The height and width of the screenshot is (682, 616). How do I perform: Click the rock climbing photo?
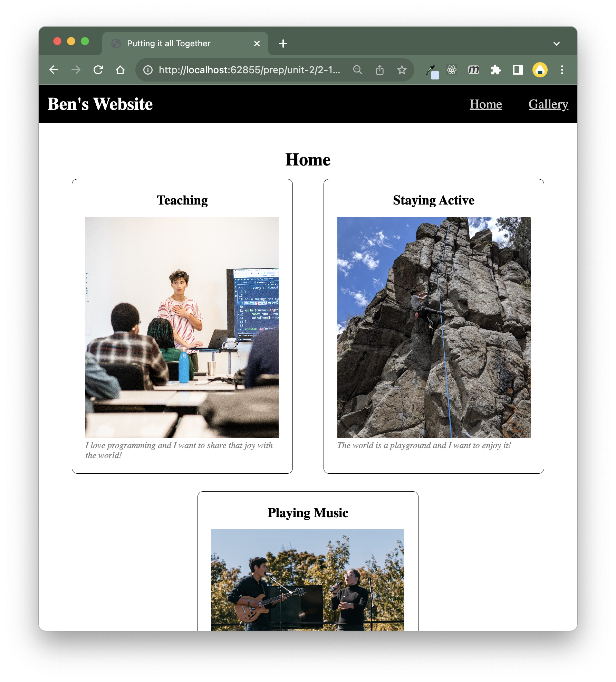pyautogui.click(x=434, y=327)
